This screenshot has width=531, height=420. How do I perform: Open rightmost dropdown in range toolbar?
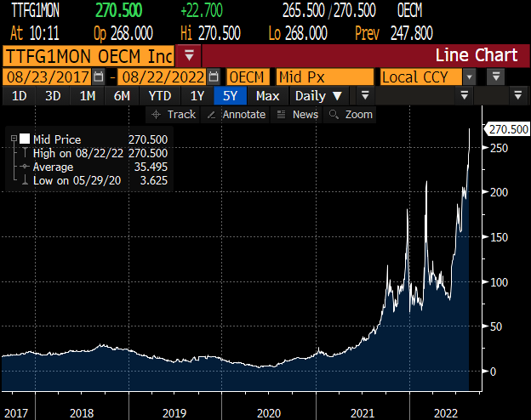[517, 95]
